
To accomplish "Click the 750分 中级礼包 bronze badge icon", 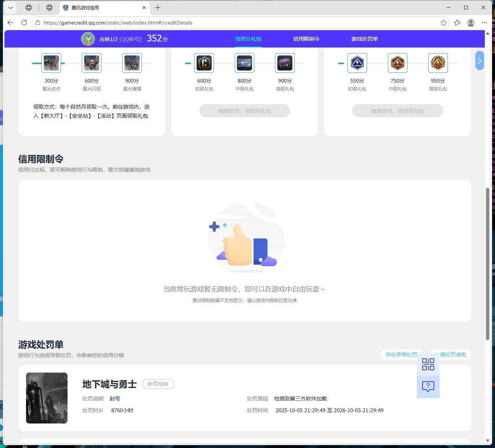I will (397, 63).
